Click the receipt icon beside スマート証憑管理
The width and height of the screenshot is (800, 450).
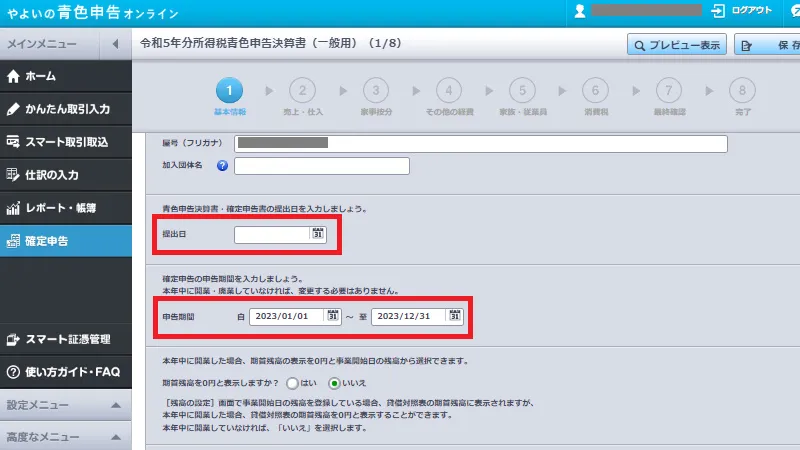click(13, 339)
